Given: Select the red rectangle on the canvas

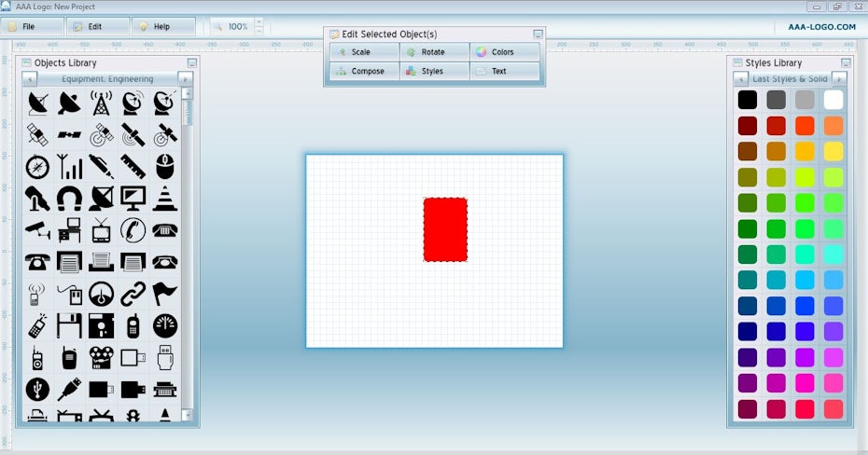Looking at the screenshot, I should click(x=445, y=229).
